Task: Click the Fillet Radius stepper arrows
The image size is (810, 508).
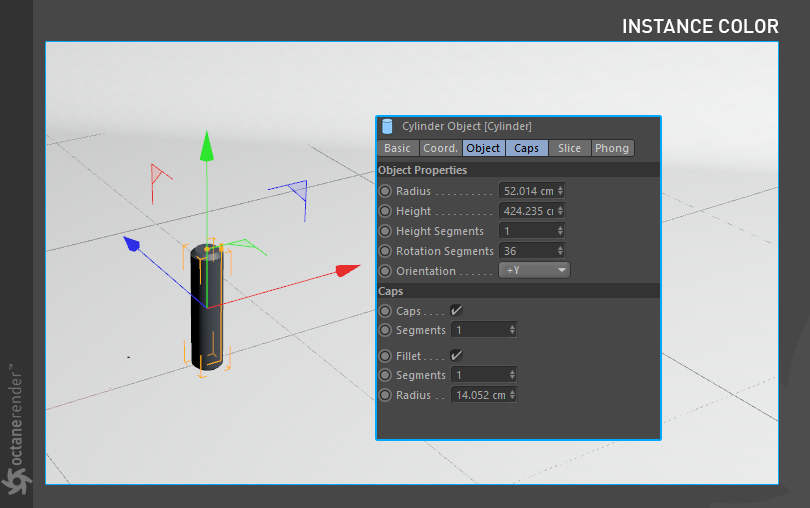Action: point(512,395)
